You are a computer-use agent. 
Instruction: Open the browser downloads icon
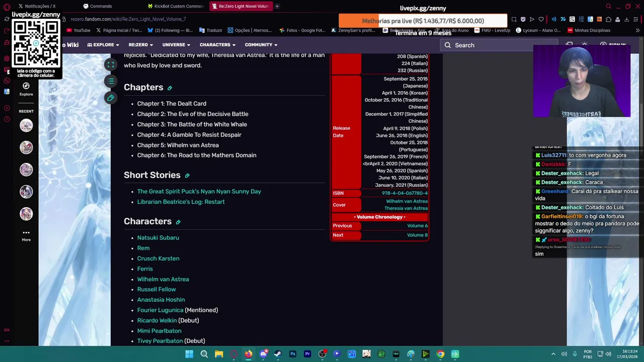(626, 19)
